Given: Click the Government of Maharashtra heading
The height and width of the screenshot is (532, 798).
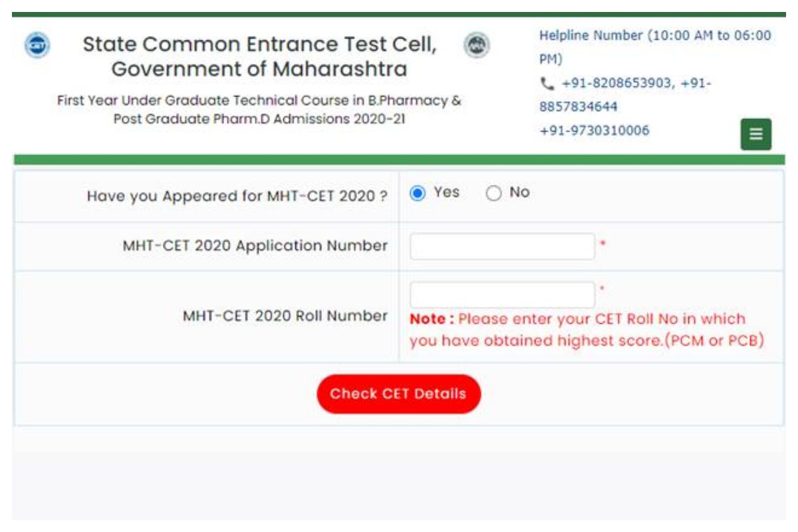Looking at the screenshot, I should click(259, 69).
